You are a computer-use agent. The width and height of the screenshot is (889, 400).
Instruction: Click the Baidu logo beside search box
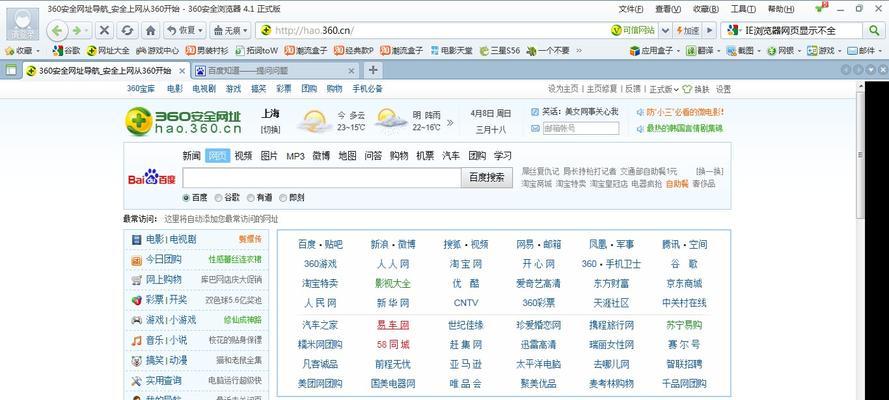(151, 177)
